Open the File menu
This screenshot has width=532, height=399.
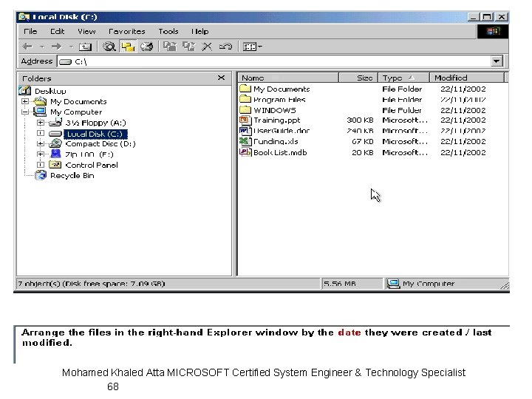coord(30,31)
